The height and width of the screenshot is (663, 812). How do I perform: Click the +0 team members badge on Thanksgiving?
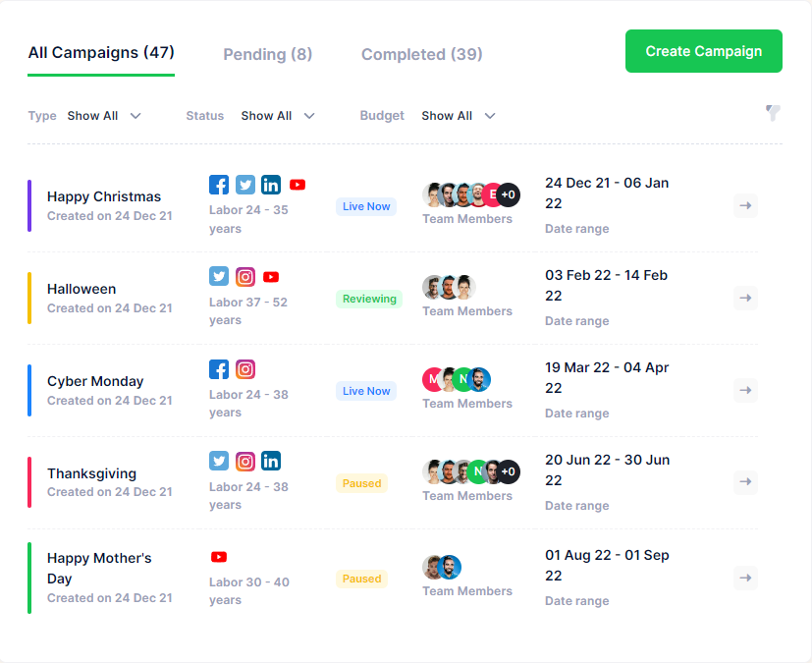point(508,472)
